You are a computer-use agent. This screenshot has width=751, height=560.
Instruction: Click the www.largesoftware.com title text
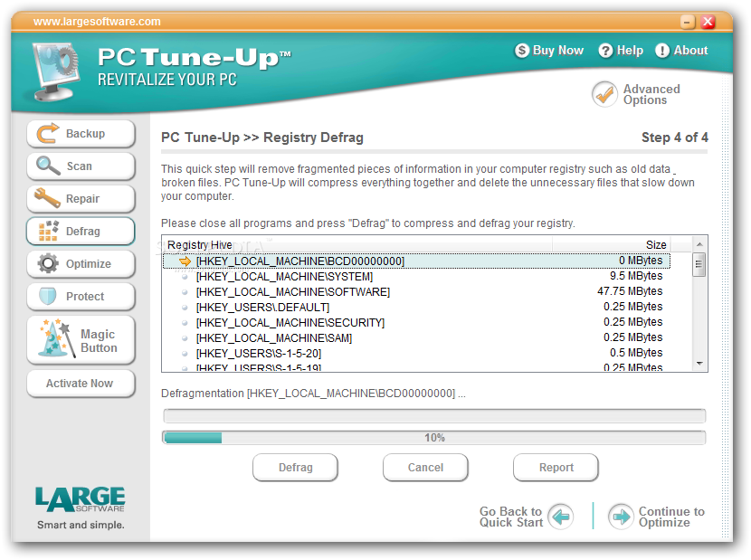[x=97, y=22]
